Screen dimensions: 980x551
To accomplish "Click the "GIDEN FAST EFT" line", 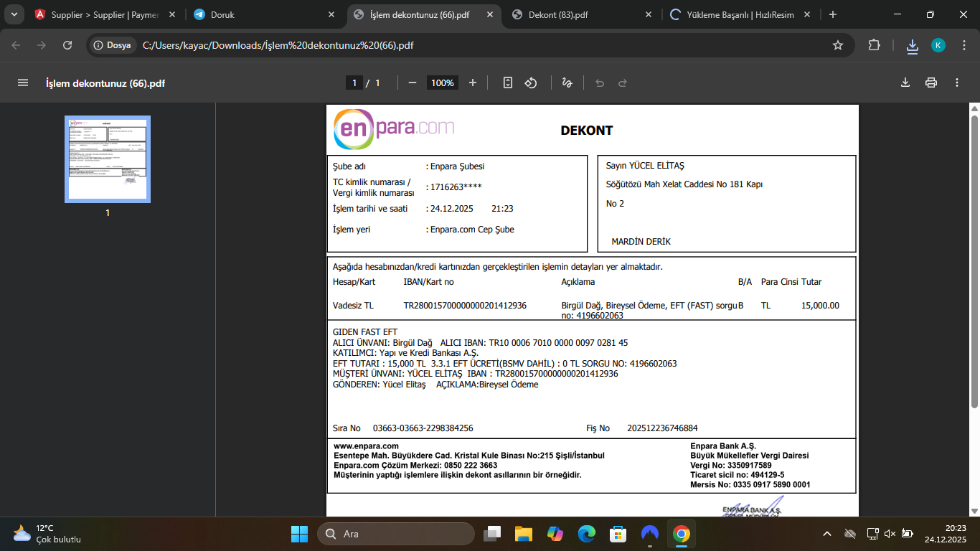I will pos(365,332).
